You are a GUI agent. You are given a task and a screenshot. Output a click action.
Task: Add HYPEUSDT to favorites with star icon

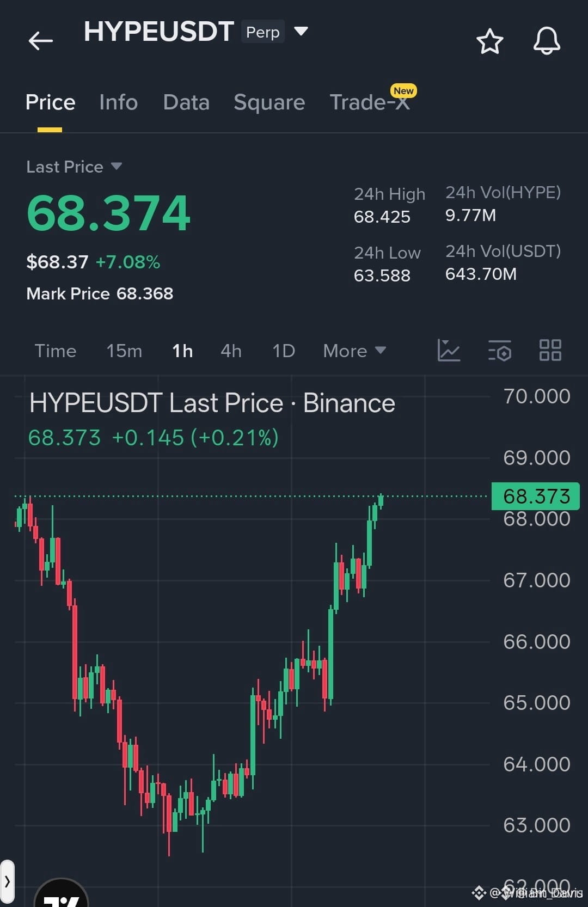point(489,41)
